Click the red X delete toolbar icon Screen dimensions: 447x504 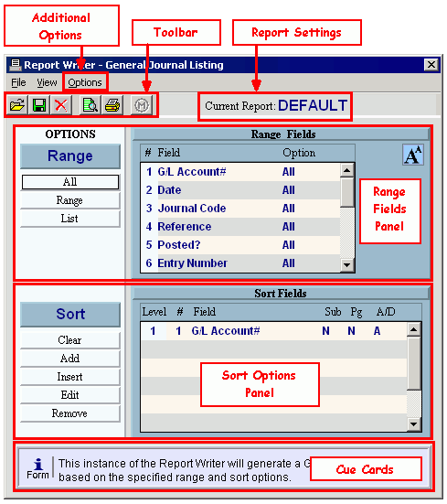coord(60,105)
